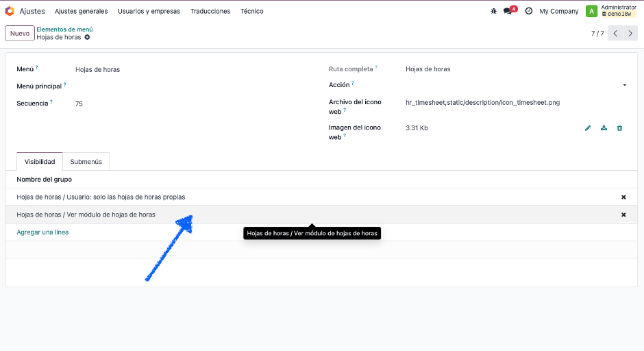Click the Secuencia field value 75

pyautogui.click(x=79, y=104)
